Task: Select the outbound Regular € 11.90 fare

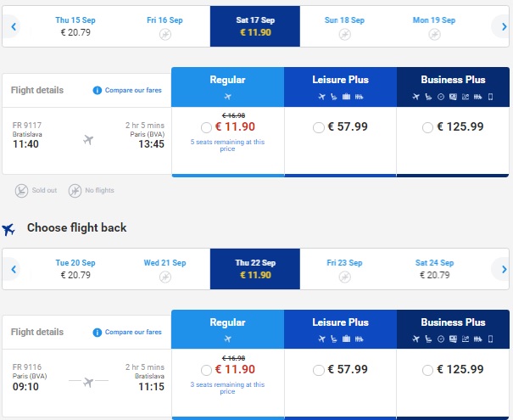Action: click(x=206, y=127)
